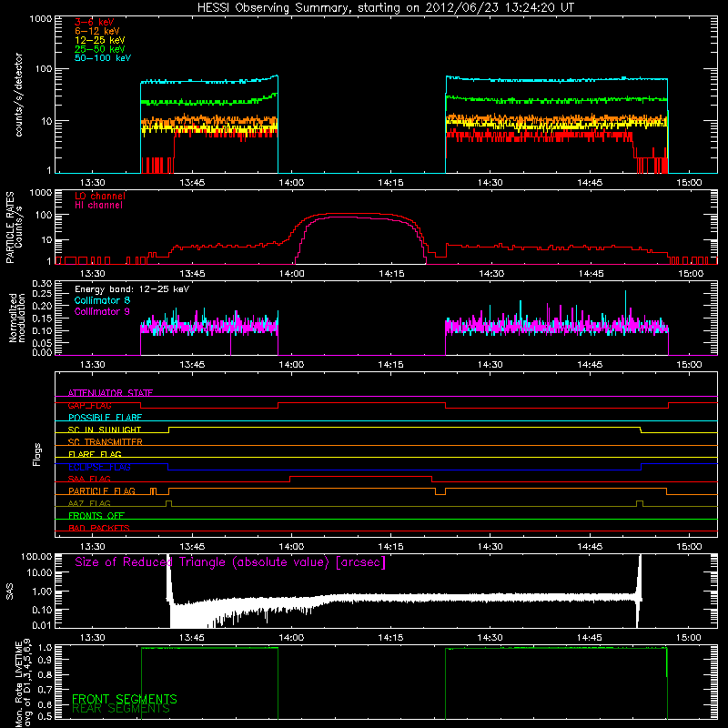Click the Energy band: 12-25 keV label
728x728 pixels.
tap(132, 289)
